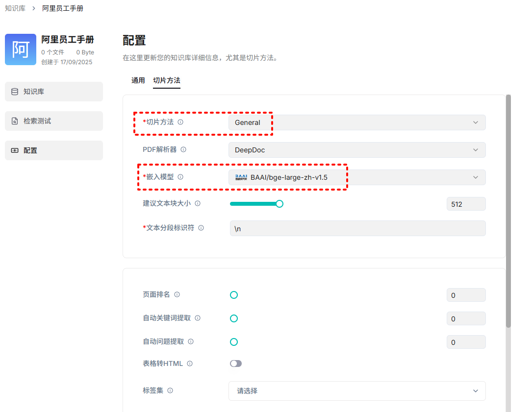
Task: Open the 标签集 请选择 dropdown
Action: click(x=357, y=391)
